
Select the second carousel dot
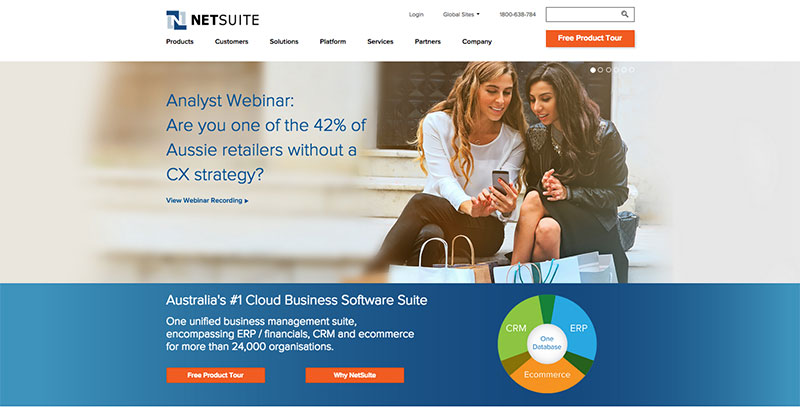point(601,70)
